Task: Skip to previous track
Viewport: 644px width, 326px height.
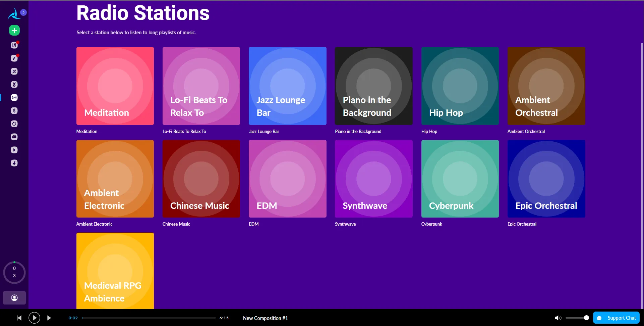Action: coord(19,318)
